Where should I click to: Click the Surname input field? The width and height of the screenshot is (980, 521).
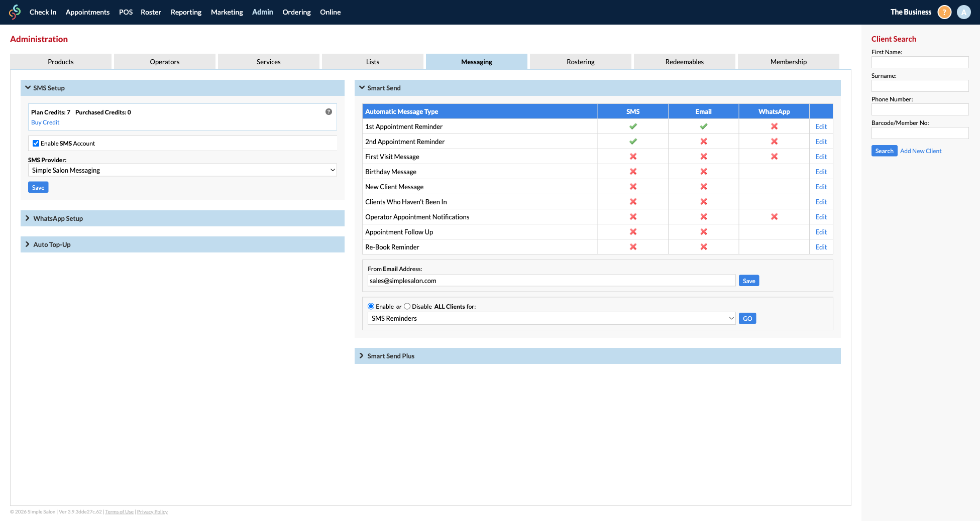click(x=920, y=85)
